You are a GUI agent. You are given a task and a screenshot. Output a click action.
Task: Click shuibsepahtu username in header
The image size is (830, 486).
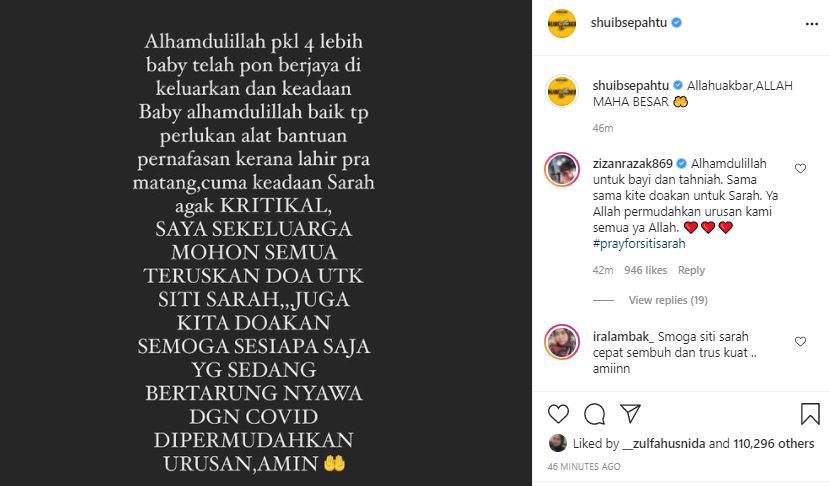pos(628,23)
